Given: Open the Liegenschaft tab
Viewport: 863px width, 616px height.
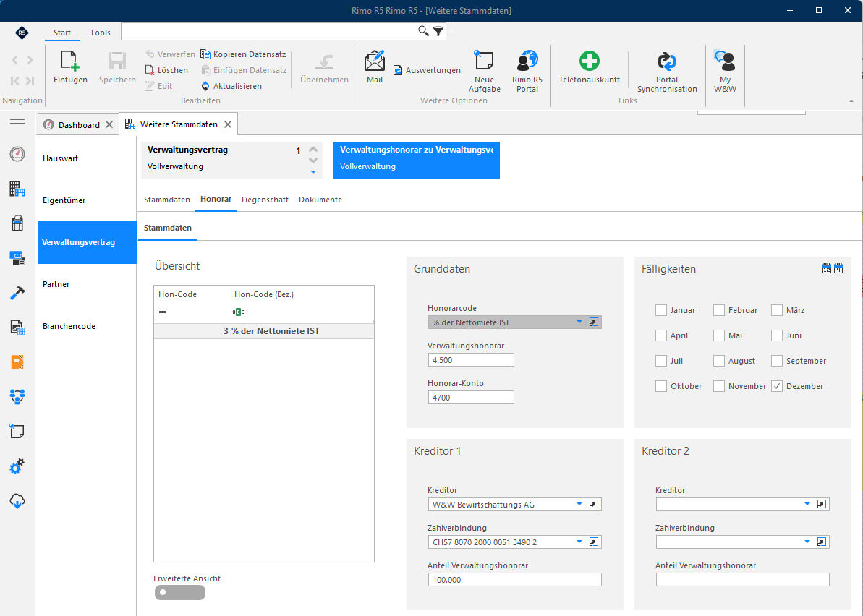Looking at the screenshot, I should coord(265,200).
